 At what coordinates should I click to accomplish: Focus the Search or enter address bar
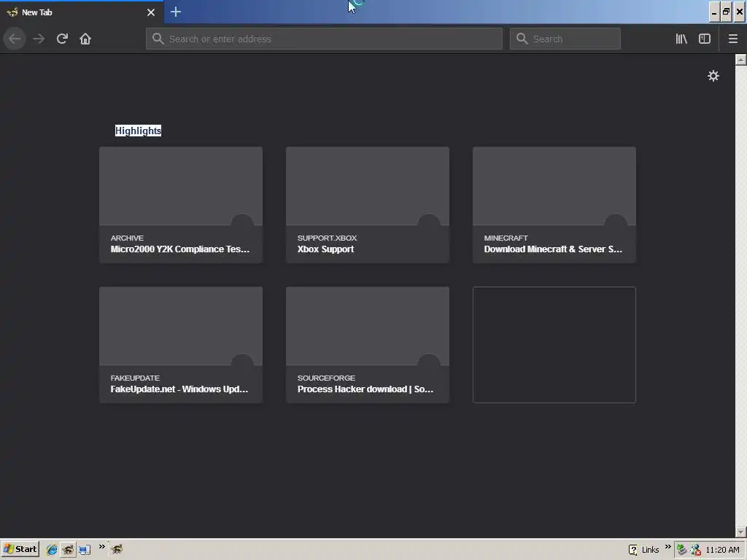324,39
